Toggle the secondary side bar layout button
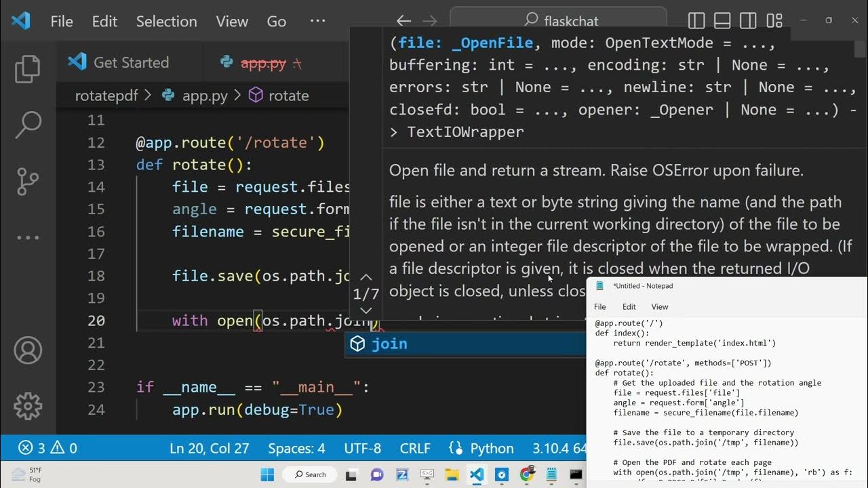The width and height of the screenshot is (868, 488). (x=748, y=21)
